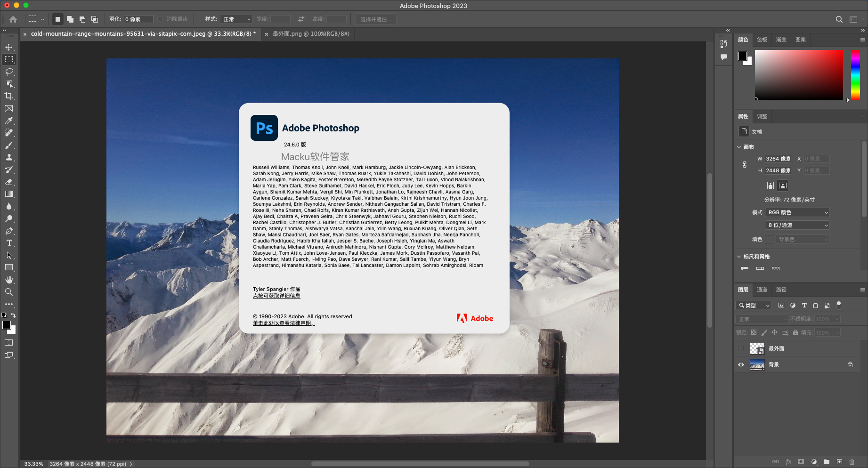This screenshot has width=868, height=468.
Task: Switch to the 调整 tab
Action: coord(762,116)
